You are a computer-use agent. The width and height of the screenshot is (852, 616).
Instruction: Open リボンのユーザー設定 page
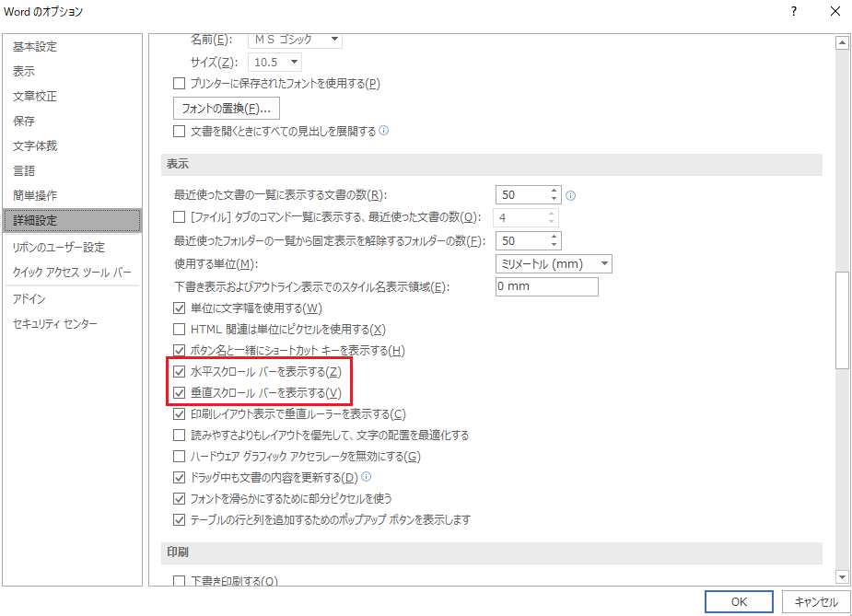[x=72, y=247]
